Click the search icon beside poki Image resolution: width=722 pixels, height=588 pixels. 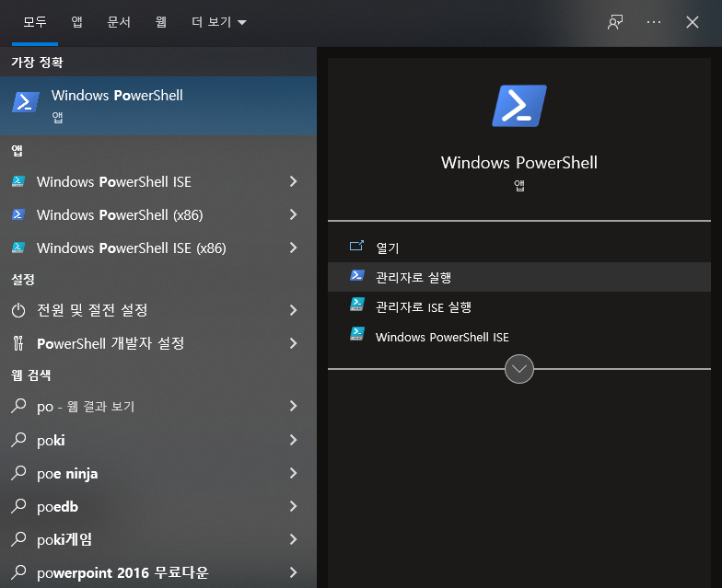[18, 440]
